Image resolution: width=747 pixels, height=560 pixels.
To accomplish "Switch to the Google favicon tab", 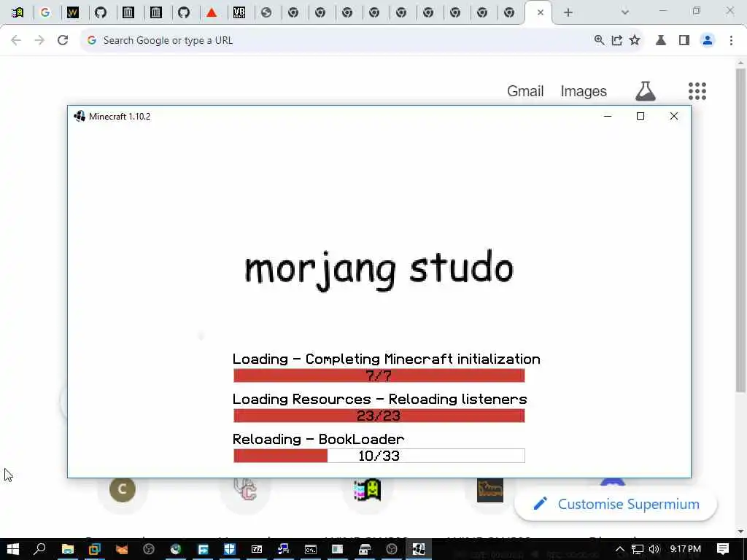I will click(45, 13).
